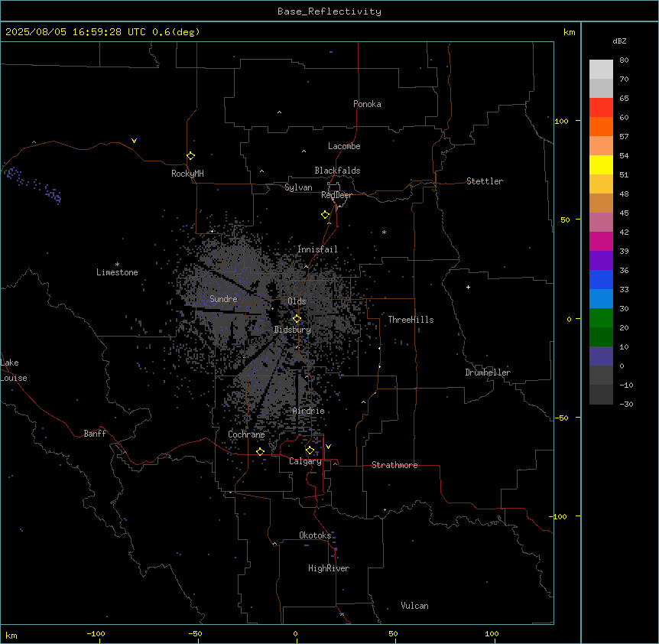Click the Limestone label

point(117,272)
